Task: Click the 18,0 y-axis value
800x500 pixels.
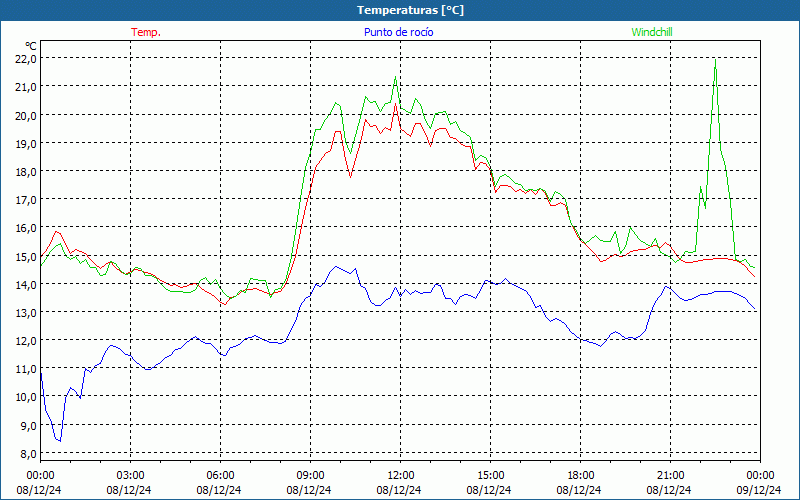Action: (x=26, y=171)
